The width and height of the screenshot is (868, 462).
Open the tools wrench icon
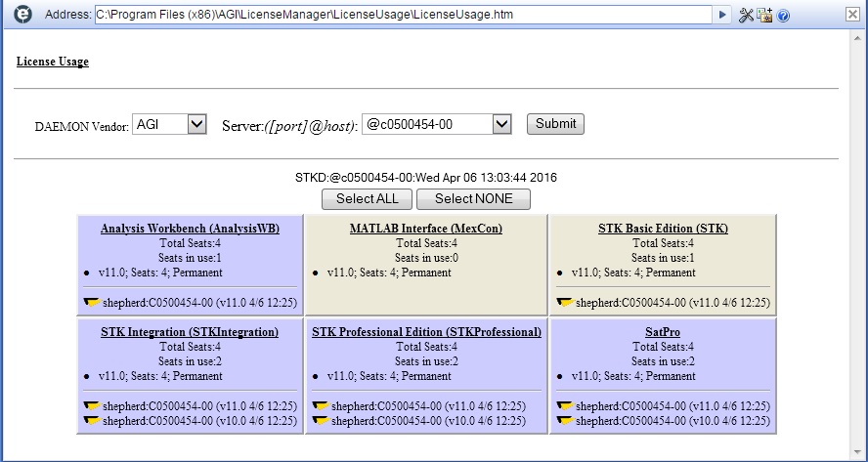(x=746, y=15)
